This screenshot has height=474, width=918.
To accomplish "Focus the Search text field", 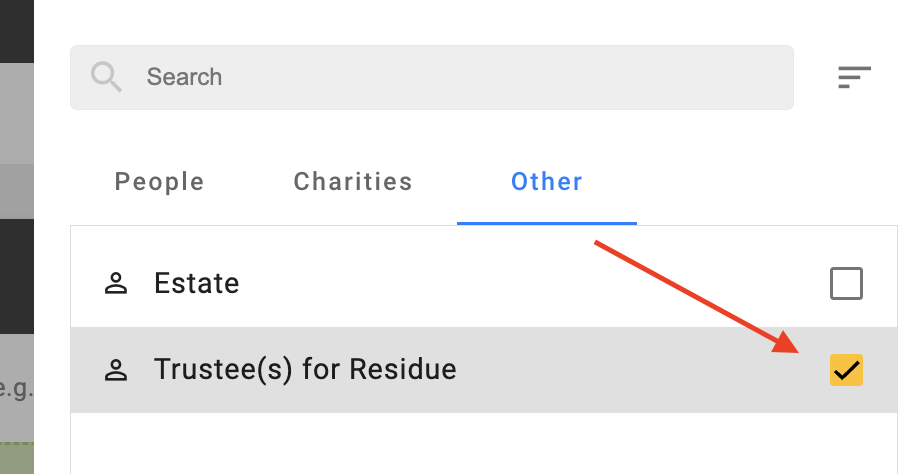I will point(432,77).
